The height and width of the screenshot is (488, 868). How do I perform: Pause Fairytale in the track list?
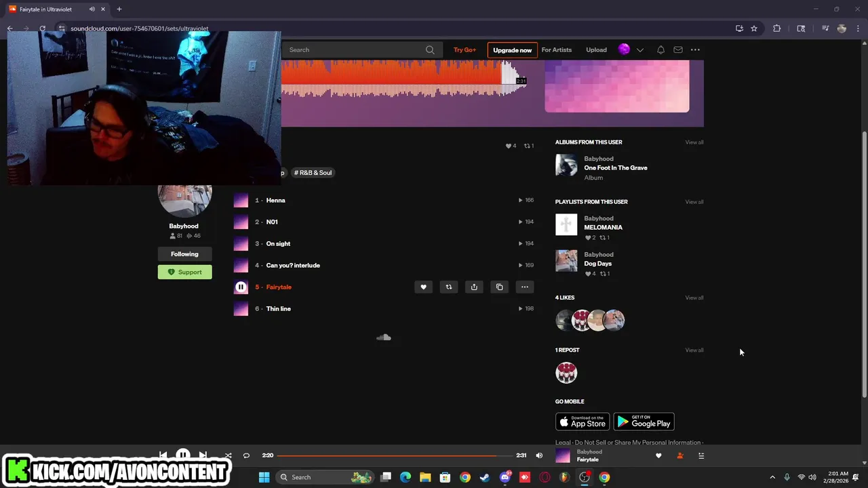click(241, 287)
